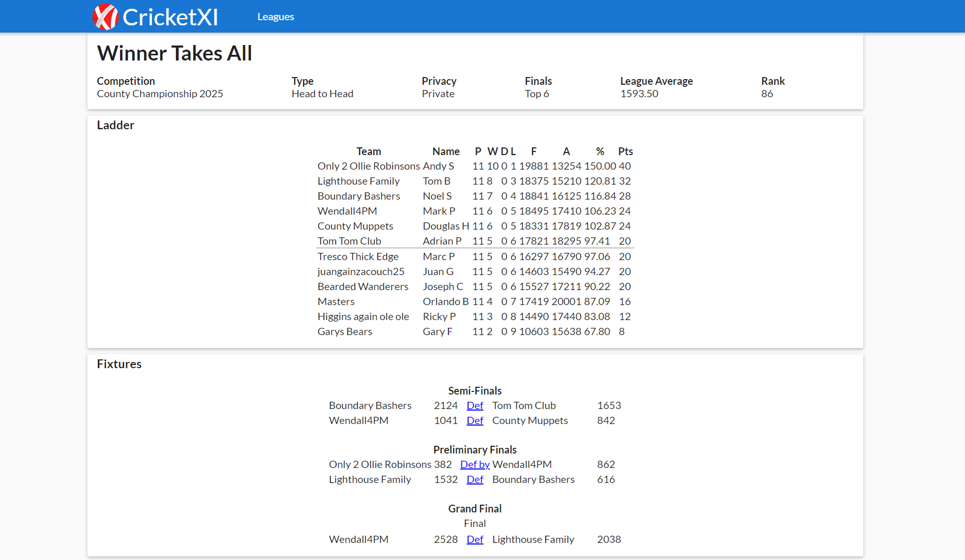The image size is (965, 560).
Task: Click the % column header in ladder
Action: (600, 152)
